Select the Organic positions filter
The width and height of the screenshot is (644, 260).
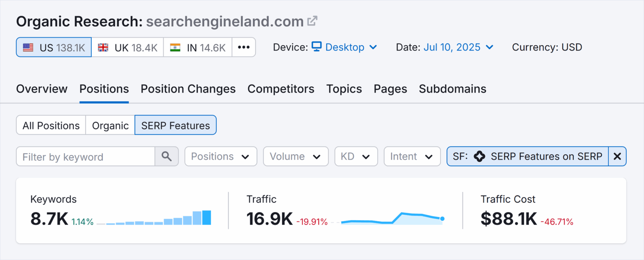click(110, 125)
